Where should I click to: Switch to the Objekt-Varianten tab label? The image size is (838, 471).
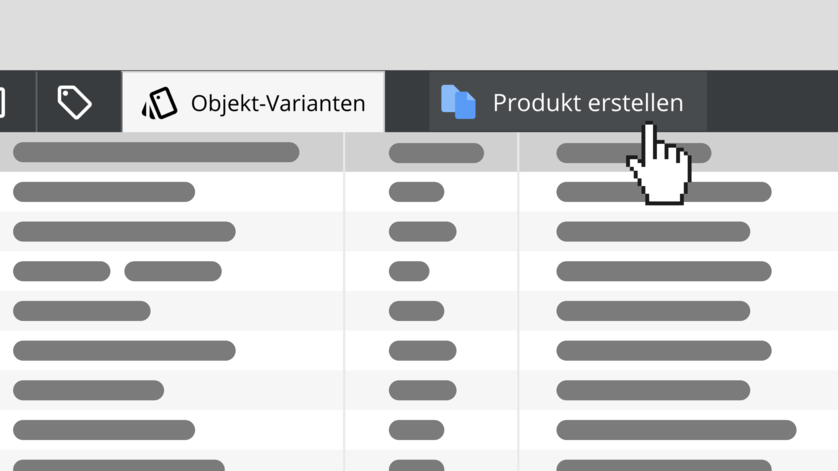tap(278, 103)
